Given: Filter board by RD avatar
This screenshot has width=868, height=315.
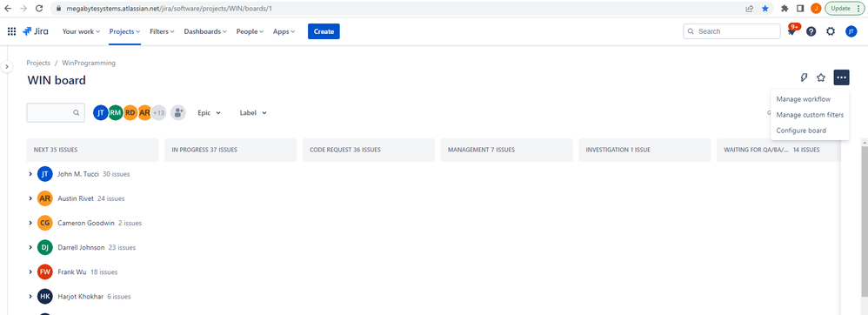Looking at the screenshot, I should click(130, 112).
